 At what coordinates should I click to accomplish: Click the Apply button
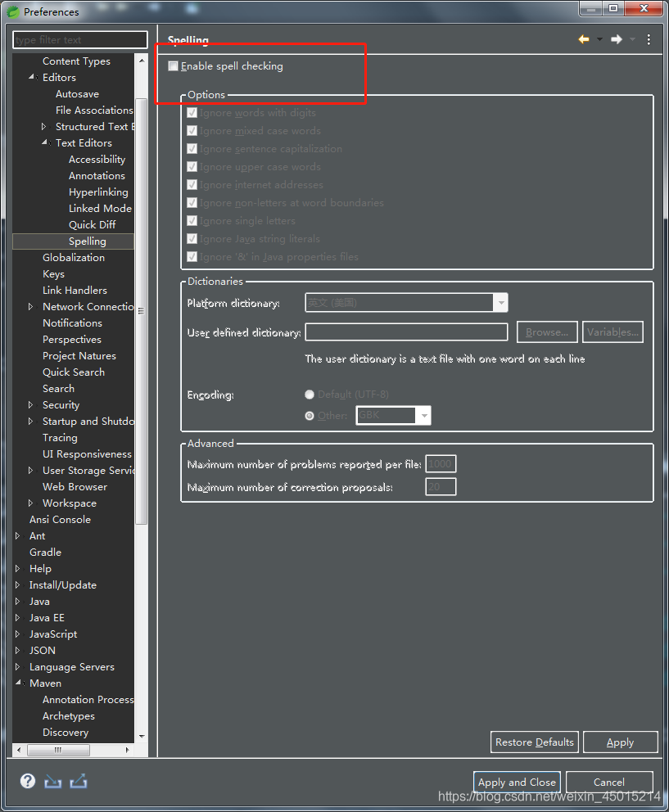[621, 742]
